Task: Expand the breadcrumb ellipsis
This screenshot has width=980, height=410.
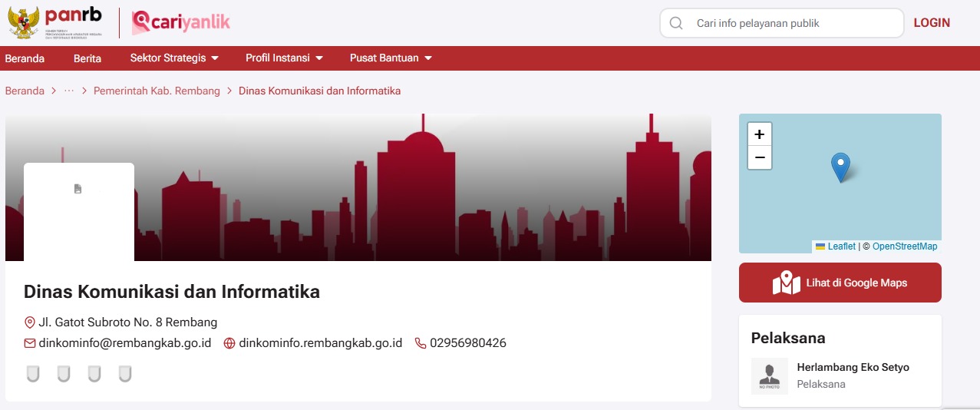Action: 69,91
